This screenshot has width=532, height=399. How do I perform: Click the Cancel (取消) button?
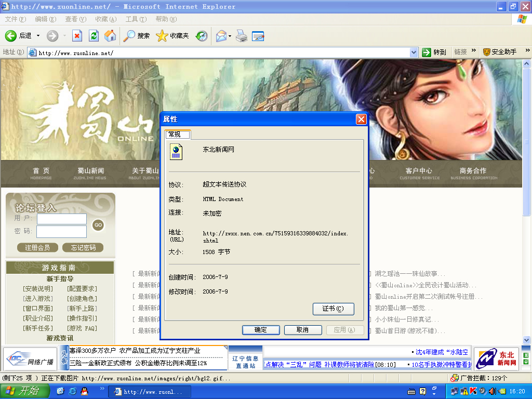[x=303, y=330]
